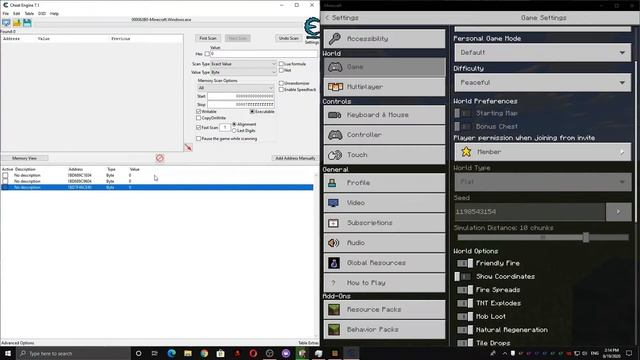Toggle the Writable checkbox

point(199,111)
